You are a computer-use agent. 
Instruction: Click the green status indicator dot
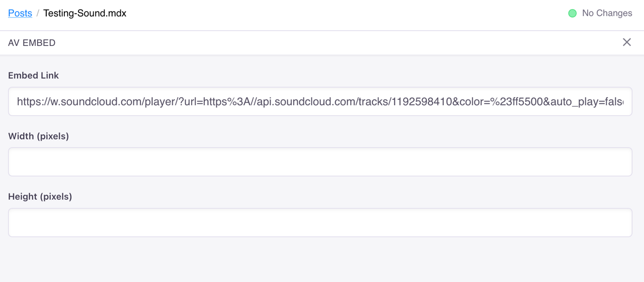[x=572, y=14]
